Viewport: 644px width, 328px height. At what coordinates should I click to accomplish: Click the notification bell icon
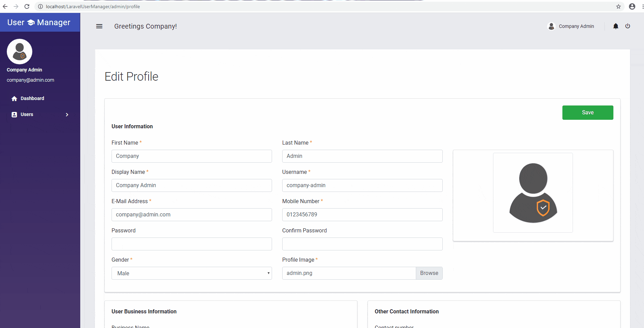click(615, 26)
